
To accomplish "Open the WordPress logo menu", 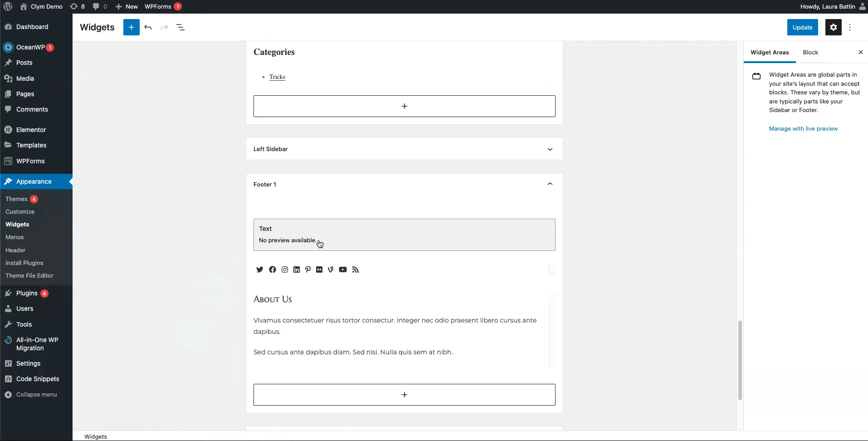I will (8, 6).
